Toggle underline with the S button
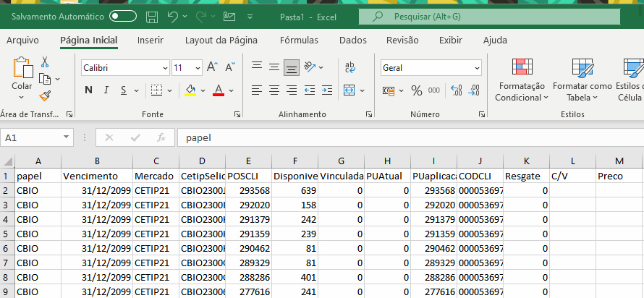The height and width of the screenshot is (298, 644). tap(123, 90)
